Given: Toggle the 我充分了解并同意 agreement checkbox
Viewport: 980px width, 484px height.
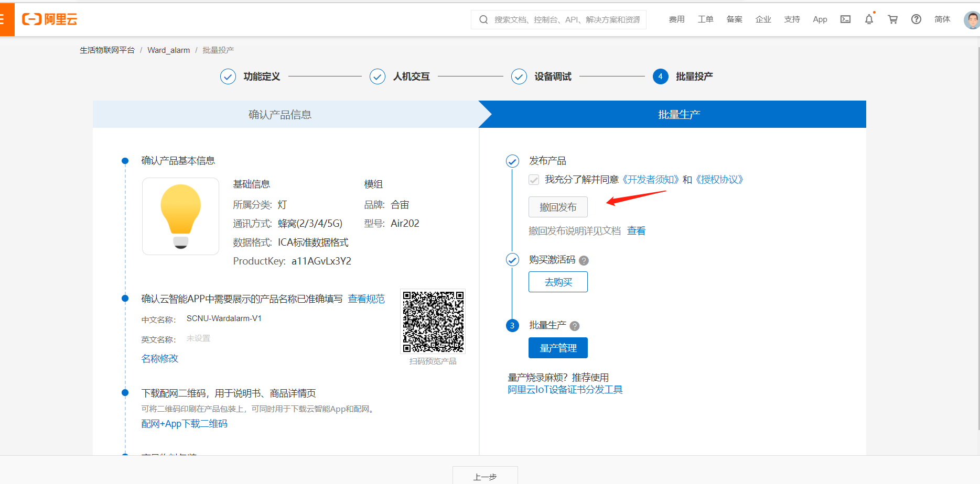Looking at the screenshot, I should coord(533,180).
